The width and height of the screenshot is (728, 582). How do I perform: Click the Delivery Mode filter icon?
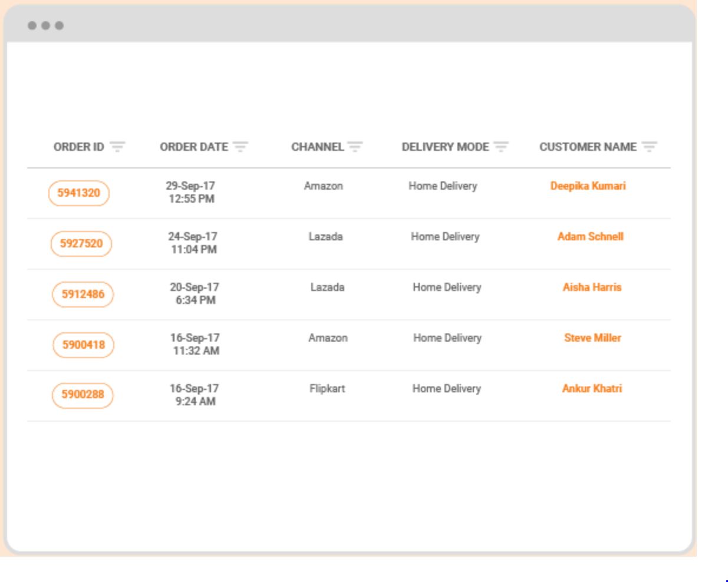(501, 147)
